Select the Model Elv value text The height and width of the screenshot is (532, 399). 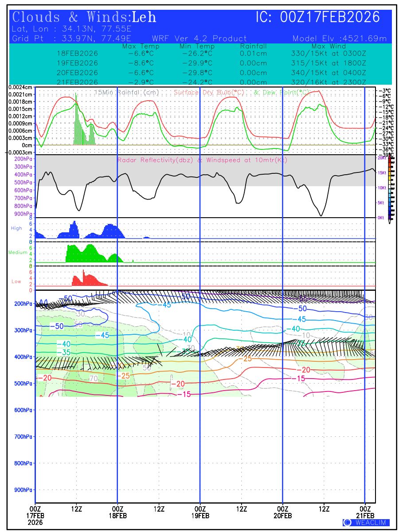click(x=340, y=39)
